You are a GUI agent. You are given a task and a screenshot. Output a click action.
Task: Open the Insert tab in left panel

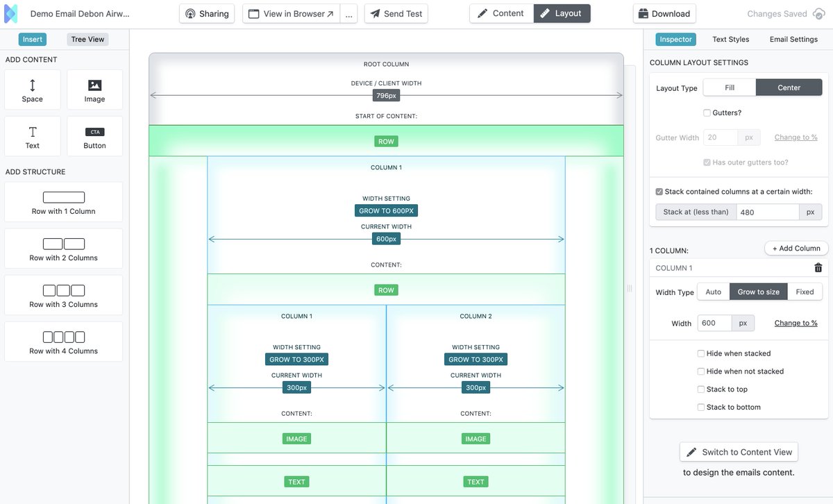tap(33, 40)
